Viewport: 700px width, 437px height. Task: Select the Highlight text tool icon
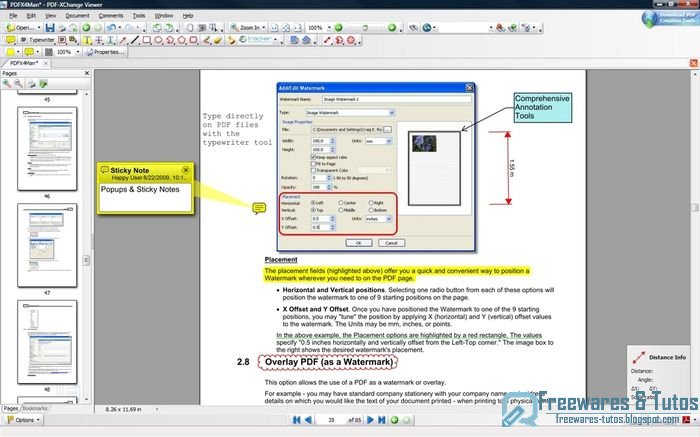(x=87, y=40)
